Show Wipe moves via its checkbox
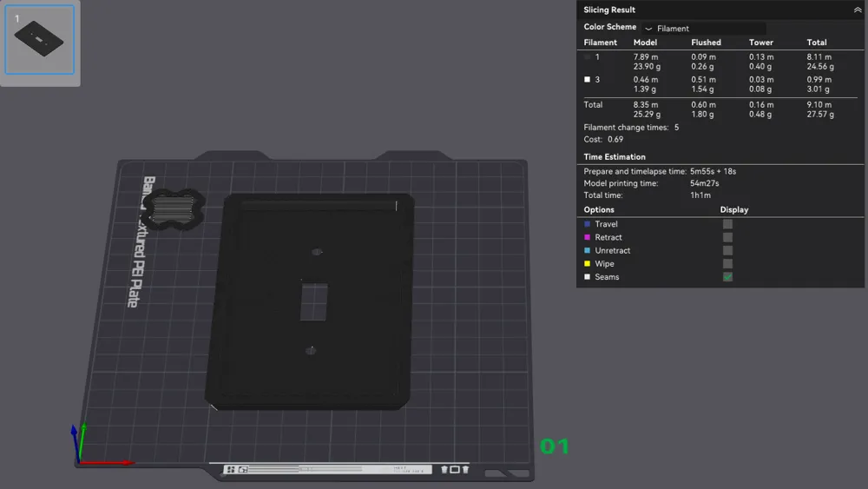This screenshot has width=868, height=489. click(727, 264)
